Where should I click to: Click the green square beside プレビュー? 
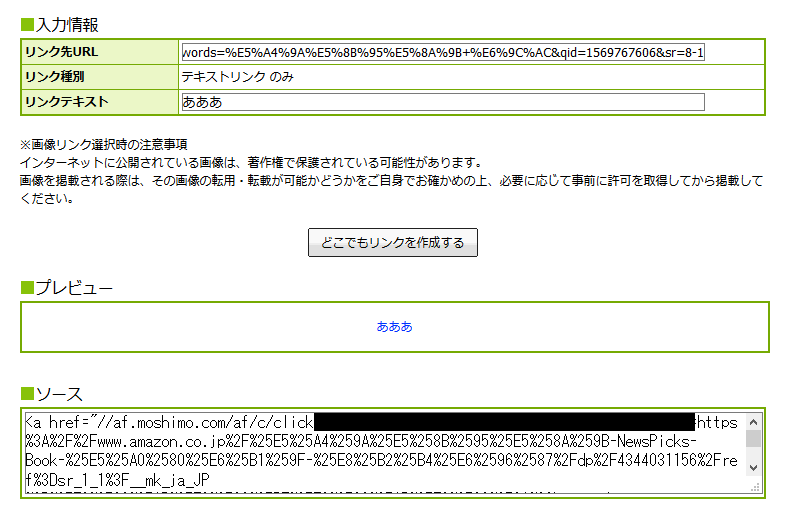coord(27,288)
